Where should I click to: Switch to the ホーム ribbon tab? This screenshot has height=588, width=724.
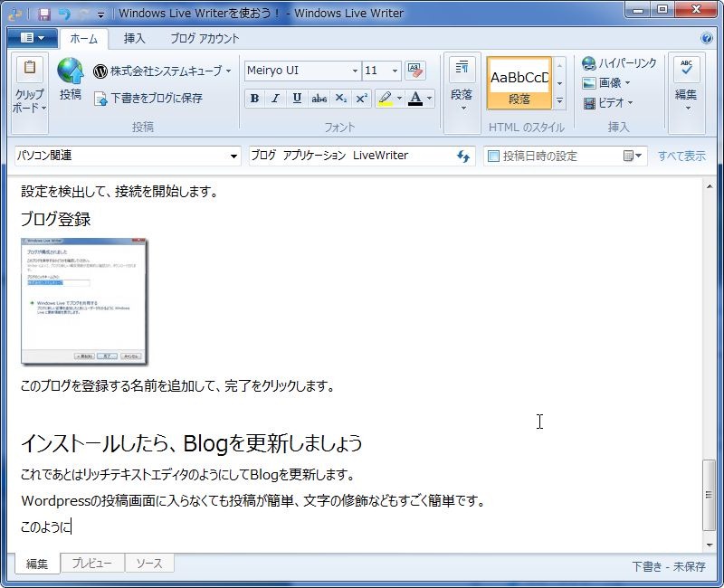click(83, 39)
